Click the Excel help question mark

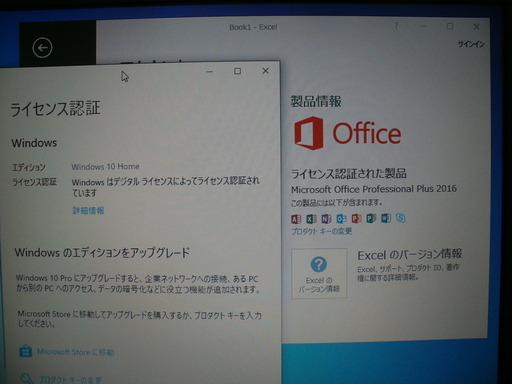[x=396, y=26]
